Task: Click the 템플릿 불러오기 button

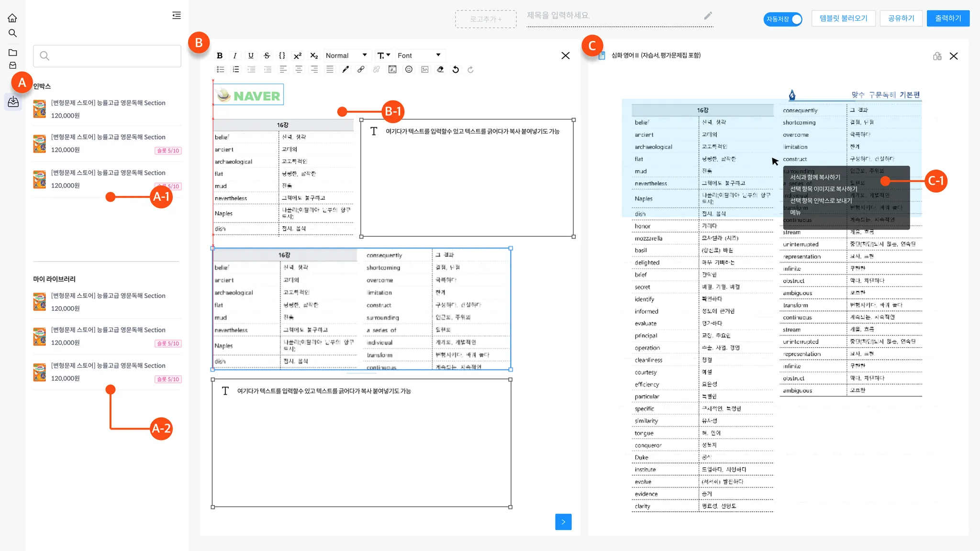Action: coord(843,18)
